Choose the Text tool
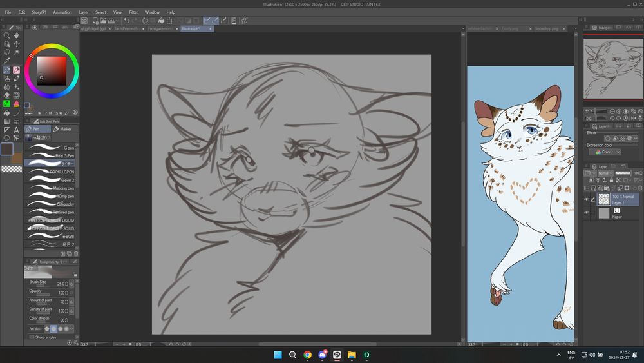 [16, 130]
